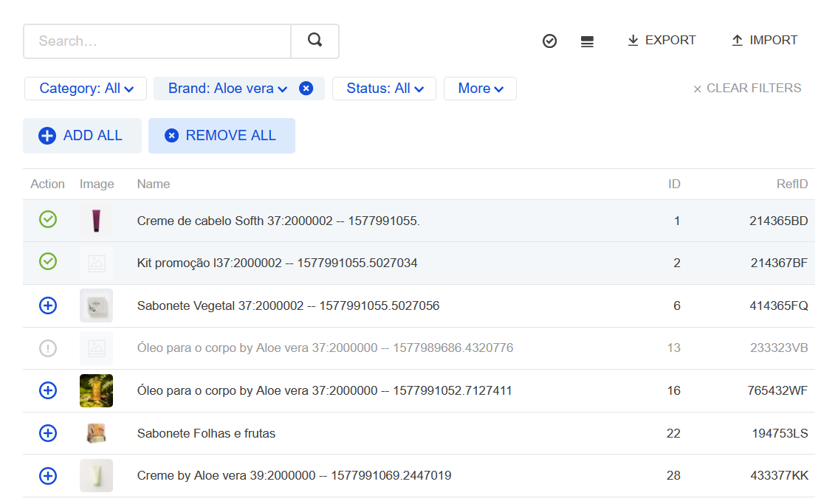The image size is (838, 504).
Task: Open the Export function
Action: coord(661,40)
